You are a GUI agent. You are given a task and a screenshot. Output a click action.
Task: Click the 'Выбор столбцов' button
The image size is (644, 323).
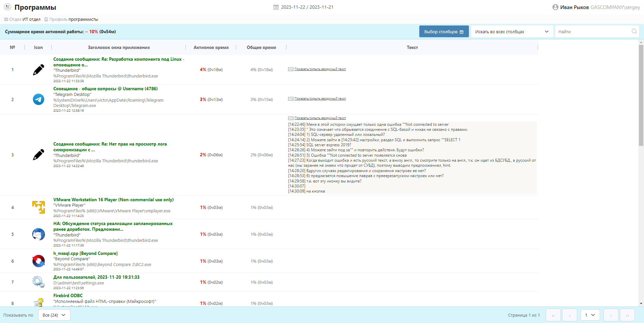(x=444, y=32)
